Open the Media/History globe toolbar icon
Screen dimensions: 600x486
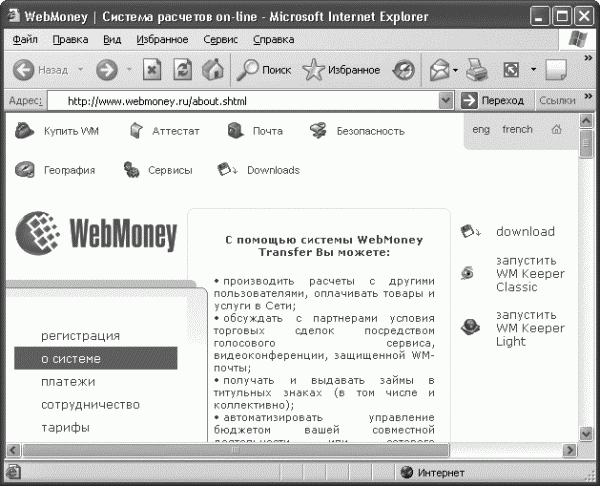[x=404, y=70]
